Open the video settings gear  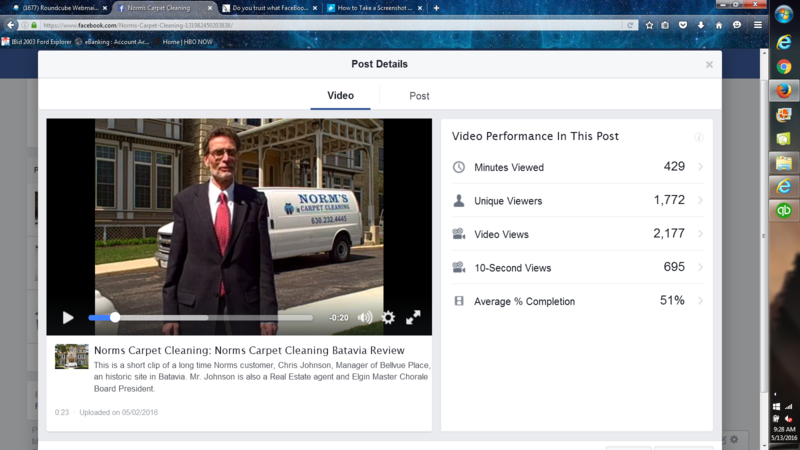point(388,317)
